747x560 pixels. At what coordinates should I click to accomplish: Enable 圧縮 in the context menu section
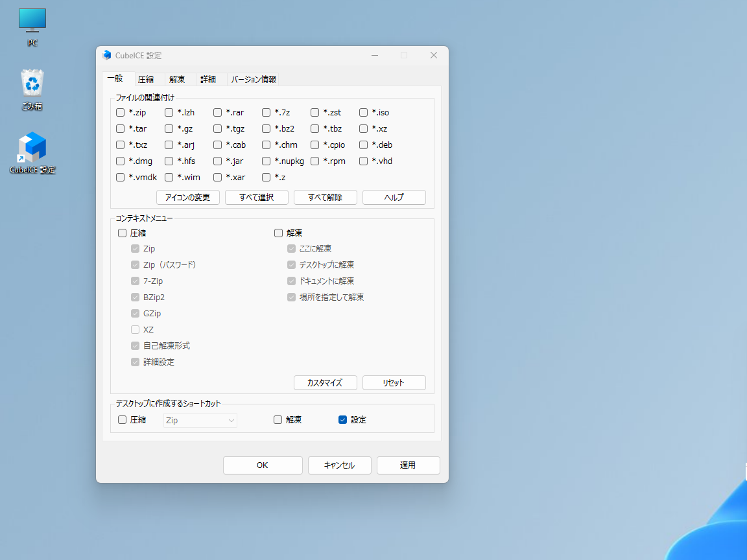[x=122, y=233]
